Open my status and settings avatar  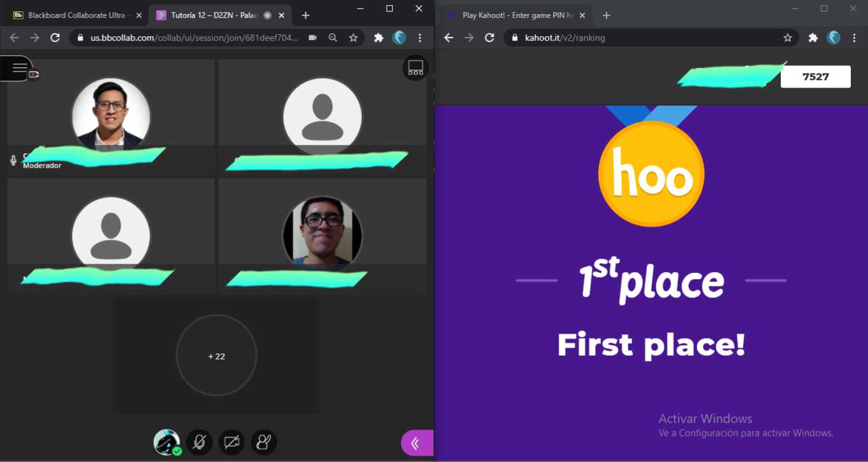click(167, 442)
